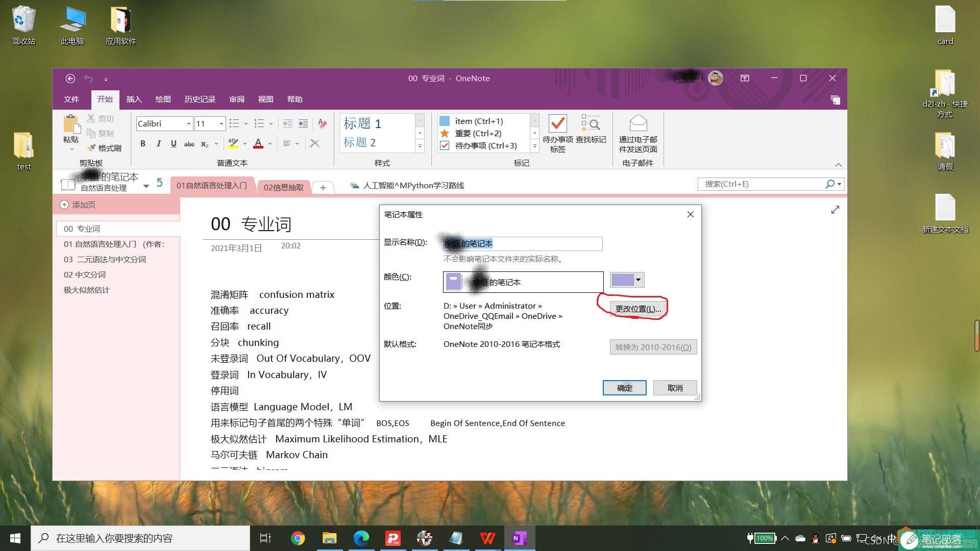Click the Bold formatting icon
The height and width of the screenshot is (551, 980).
point(142,143)
